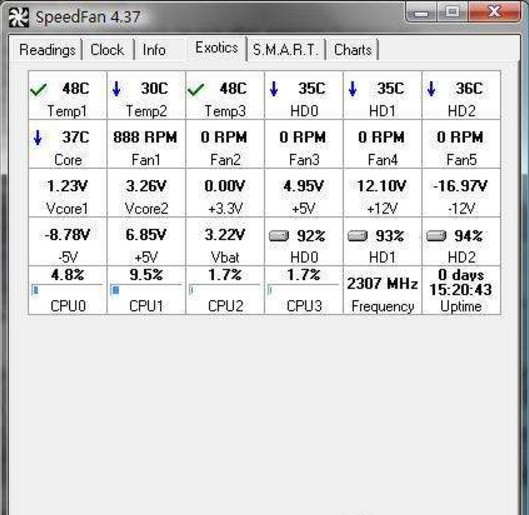Viewport: 529px width, 515px height.
Task: Switch to the Charts tab
Action: click(x=353, y=50)
